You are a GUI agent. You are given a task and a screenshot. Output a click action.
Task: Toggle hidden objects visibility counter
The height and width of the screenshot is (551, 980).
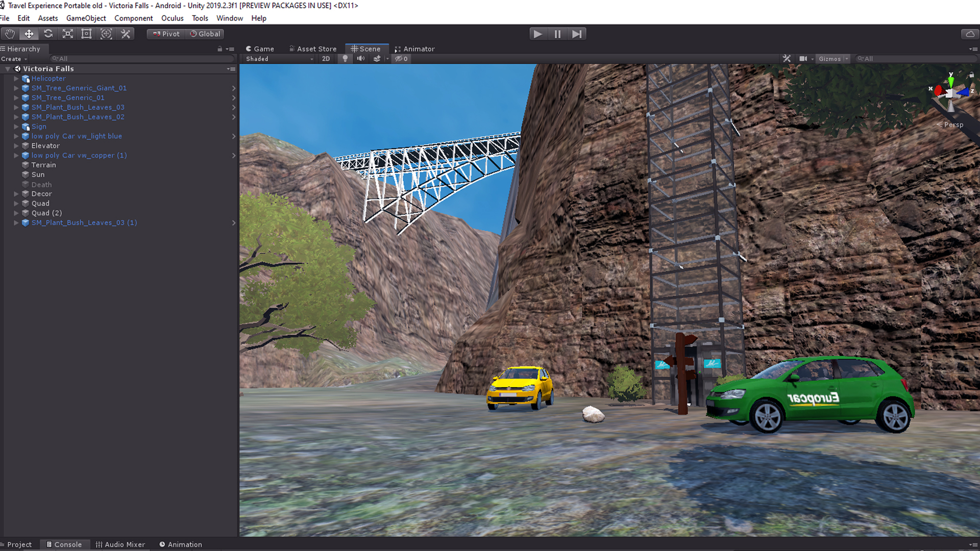click(x=401, y=59)
